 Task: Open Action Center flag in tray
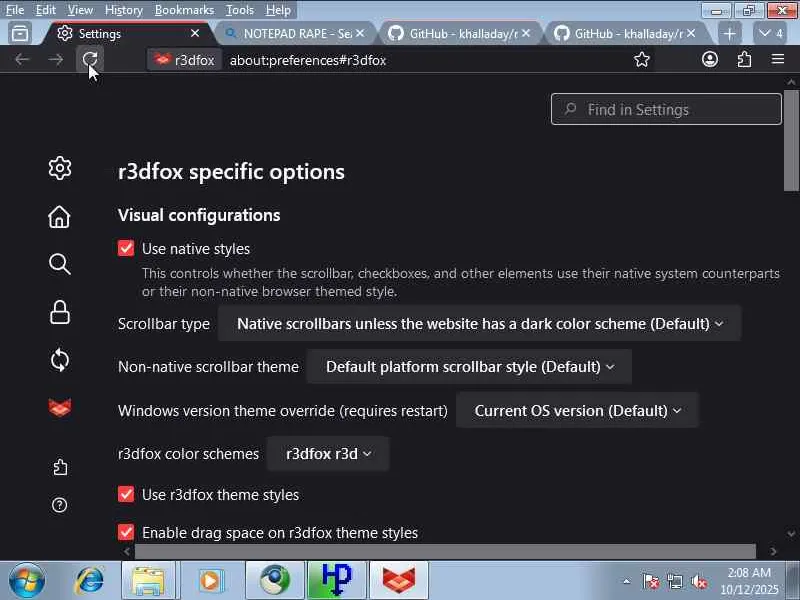(x=651, y=582)
